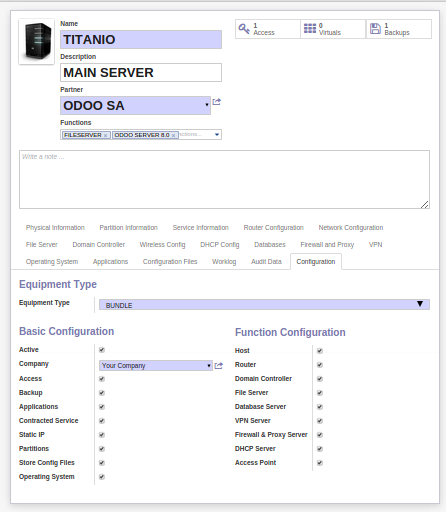Open the Your Company dropdown

click(156, 366)
